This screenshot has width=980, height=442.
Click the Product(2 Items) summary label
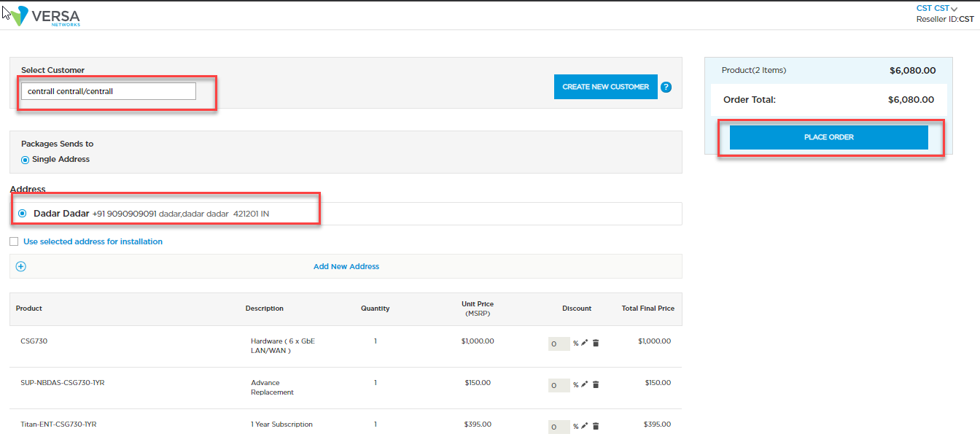click(754, 71)
